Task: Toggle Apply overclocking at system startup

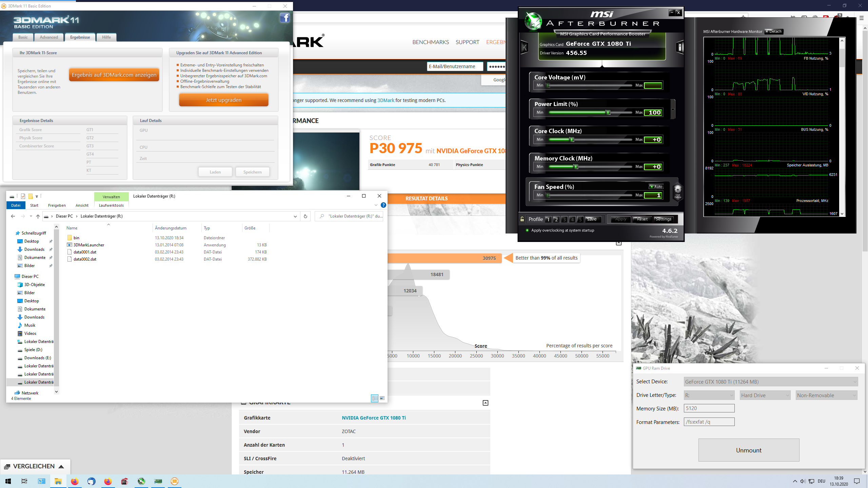Action: (x=527, y=230)
